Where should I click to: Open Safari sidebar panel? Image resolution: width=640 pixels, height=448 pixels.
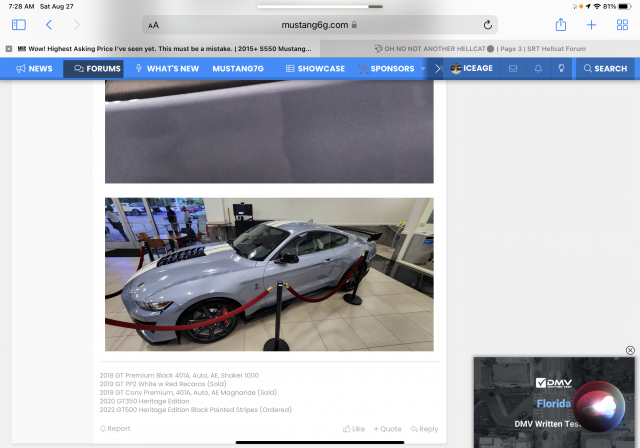coord(19,24)
